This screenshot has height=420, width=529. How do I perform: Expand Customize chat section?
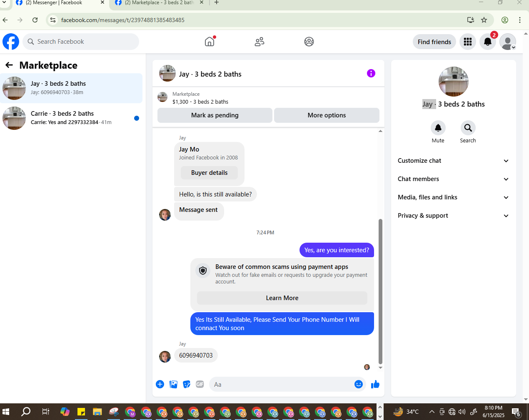(453, 161)
